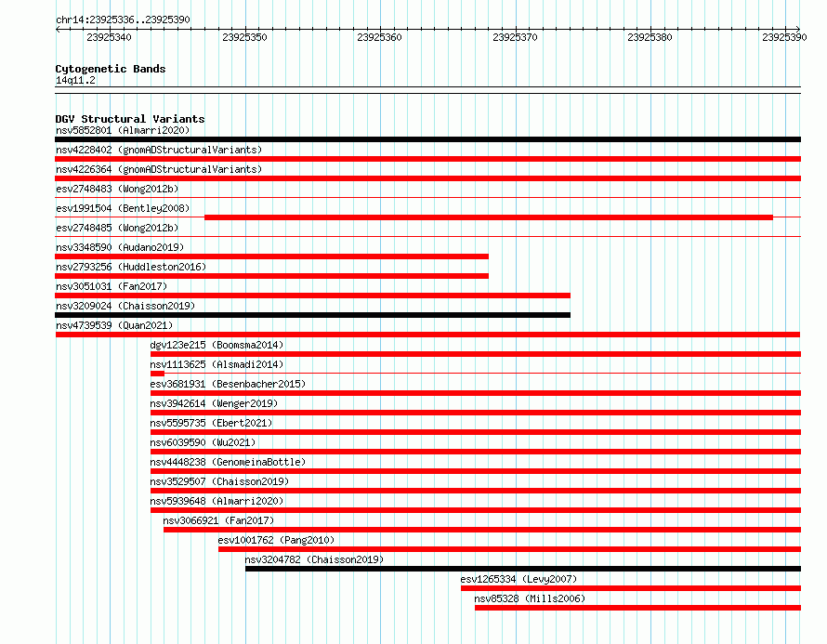Open esv3681931 (Besenbacher2015) label
The width and height of the screenshot is (827, 644).
pyautogui.click(x=228, y=384)
